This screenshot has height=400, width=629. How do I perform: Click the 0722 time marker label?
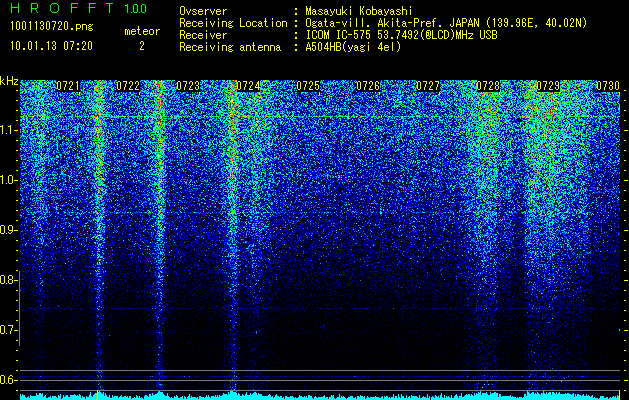point(128,86)
